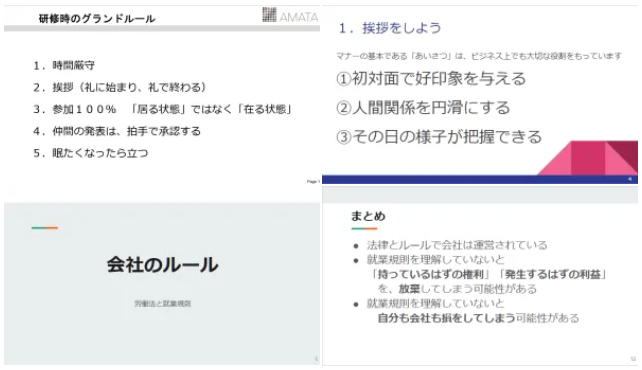The image size is (642, 370).
Task: Click the big title 会社のルール
Action: tap(163, 265)
